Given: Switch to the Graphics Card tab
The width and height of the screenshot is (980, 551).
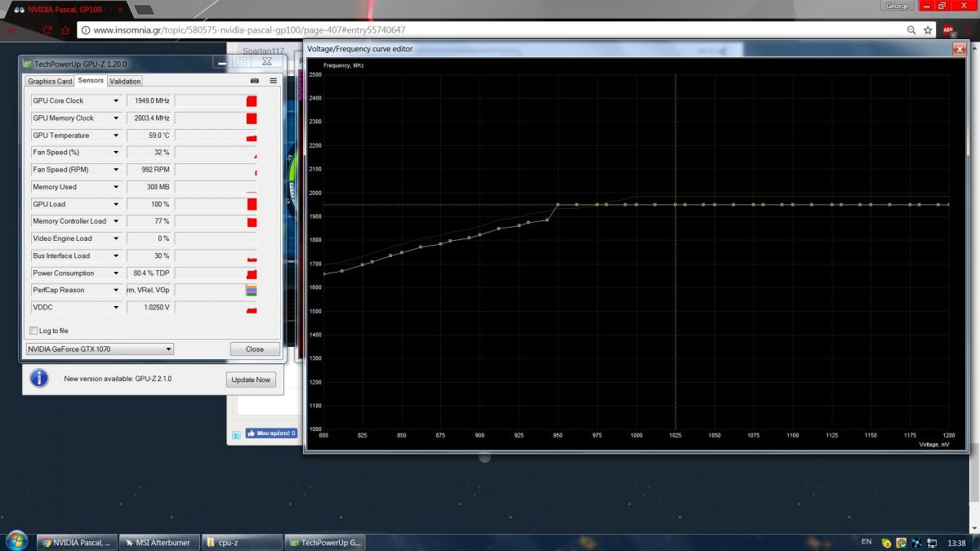Looking at the screenshot, I should coord(50,81).
